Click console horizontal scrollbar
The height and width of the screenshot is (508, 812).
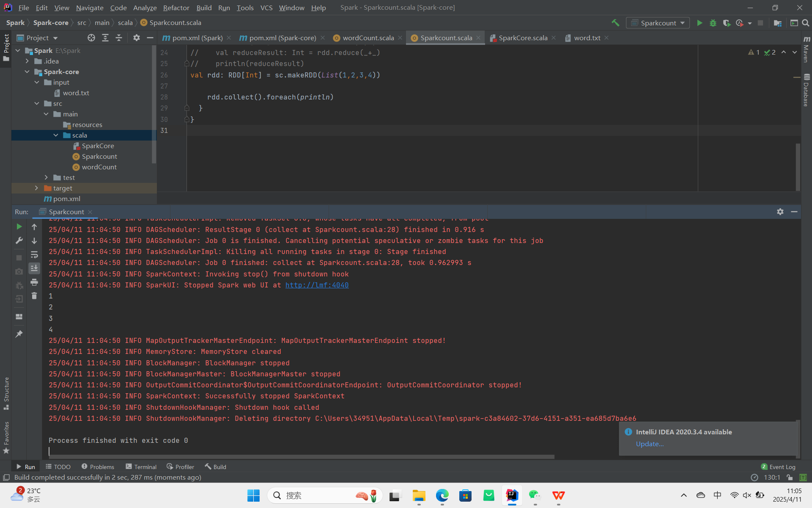click(x=301, y=457)
